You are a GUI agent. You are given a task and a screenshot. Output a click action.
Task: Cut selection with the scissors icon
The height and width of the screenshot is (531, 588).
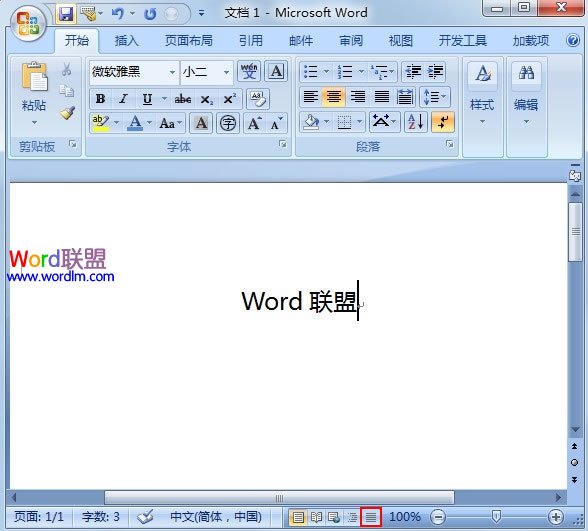pos(67,69)
